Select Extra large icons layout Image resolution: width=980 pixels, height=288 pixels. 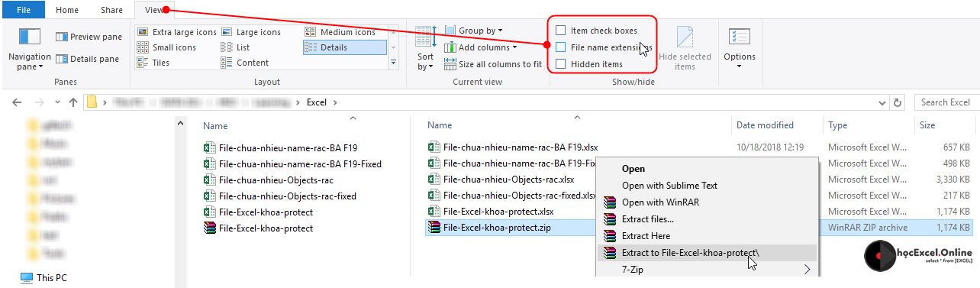[x=143, y=32]
